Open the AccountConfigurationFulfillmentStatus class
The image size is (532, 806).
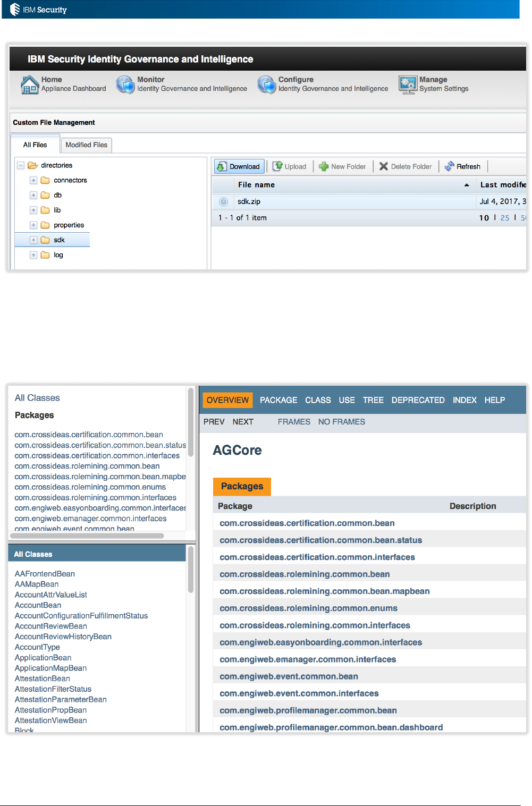[81, 616]
